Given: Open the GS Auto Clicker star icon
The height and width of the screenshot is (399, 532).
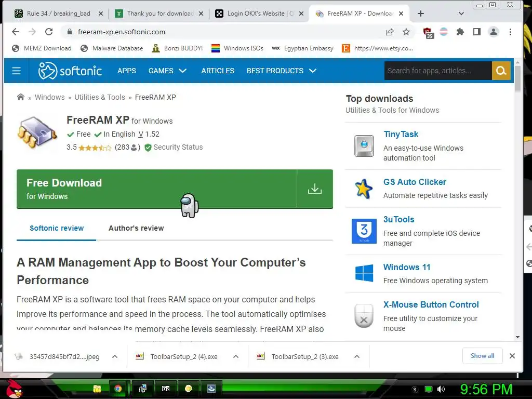Looking at the screenshot, I should tap(364, 189).
